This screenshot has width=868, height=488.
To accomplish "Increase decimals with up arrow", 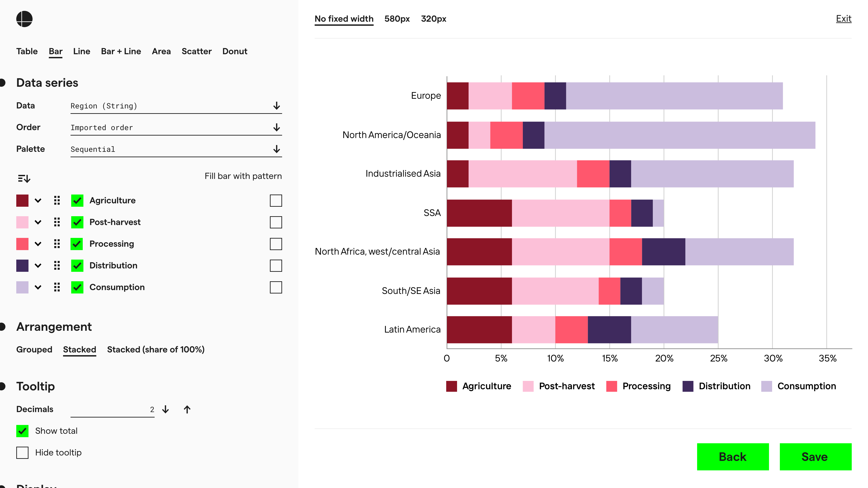I will 187,409.
